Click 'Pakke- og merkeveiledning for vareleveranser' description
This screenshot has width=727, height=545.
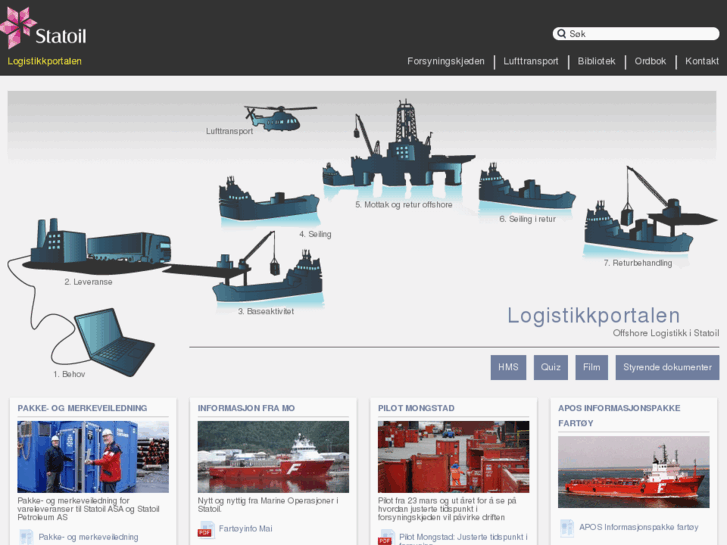[x=89, y=509]
